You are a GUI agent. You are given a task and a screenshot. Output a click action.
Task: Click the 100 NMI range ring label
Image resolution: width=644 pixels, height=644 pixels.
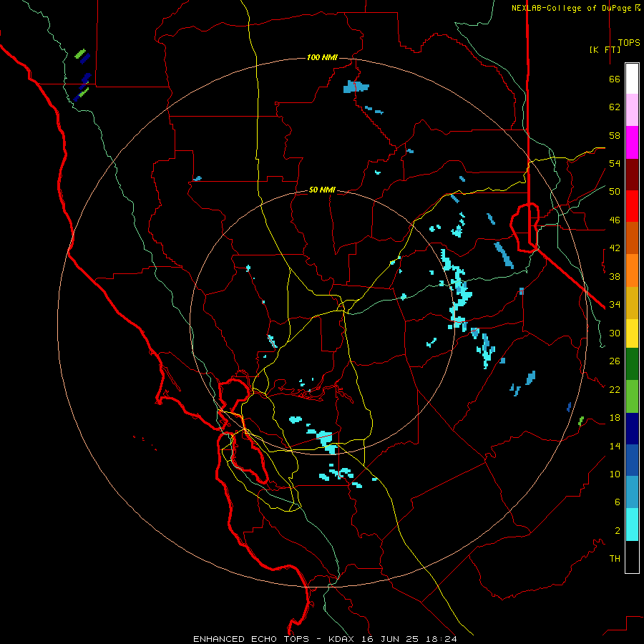click(322, 57)
